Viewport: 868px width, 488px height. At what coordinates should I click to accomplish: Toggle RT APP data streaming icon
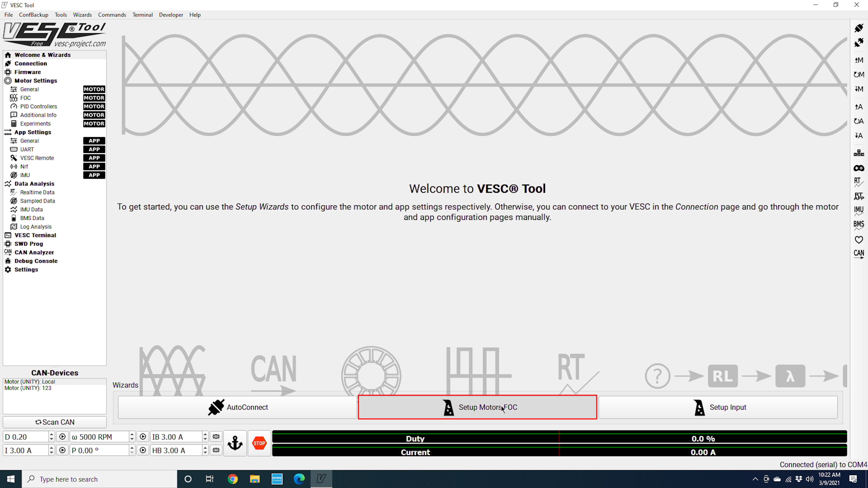859,196
